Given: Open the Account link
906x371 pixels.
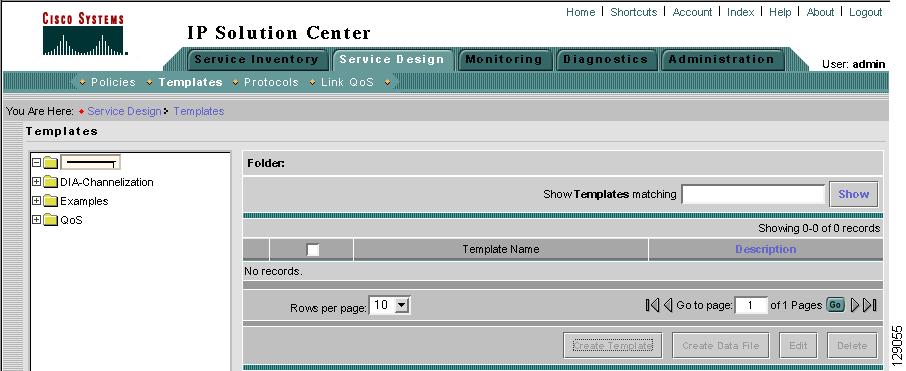Looking at the screenshot, I should tap(692, 12).
